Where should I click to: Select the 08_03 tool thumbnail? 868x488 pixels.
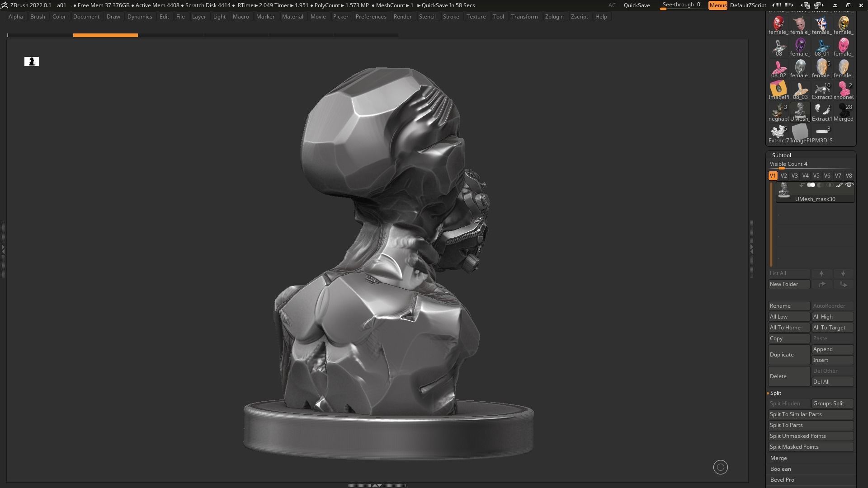click(800, 90)
